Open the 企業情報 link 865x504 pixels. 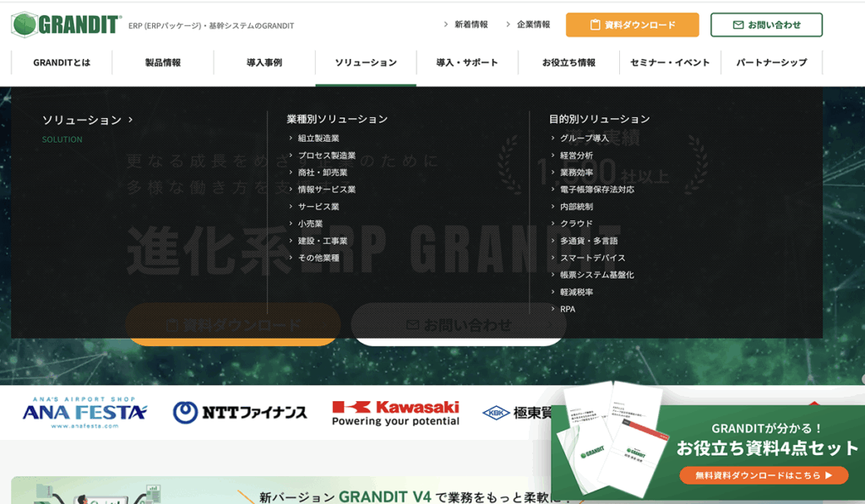(533, 24)
